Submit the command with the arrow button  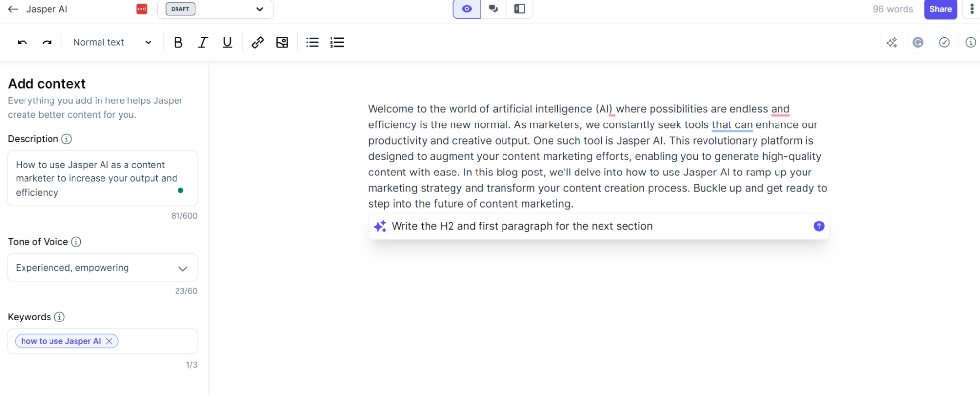tap(819, 226)
